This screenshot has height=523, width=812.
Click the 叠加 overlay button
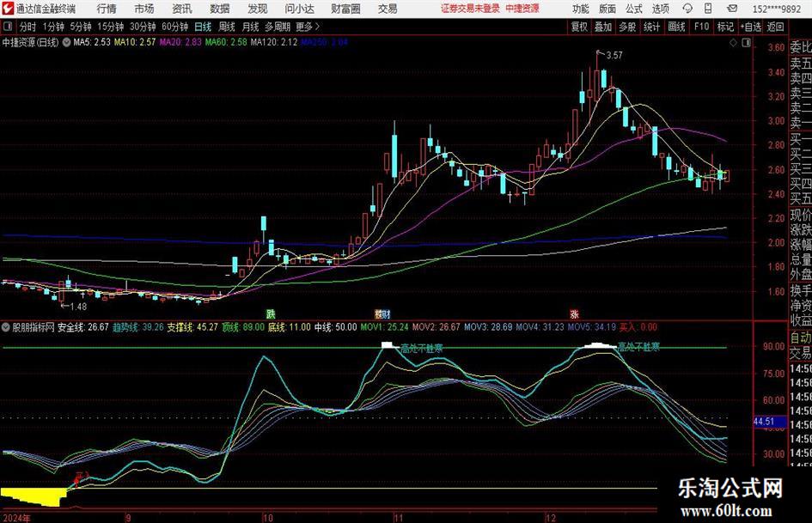603,27
